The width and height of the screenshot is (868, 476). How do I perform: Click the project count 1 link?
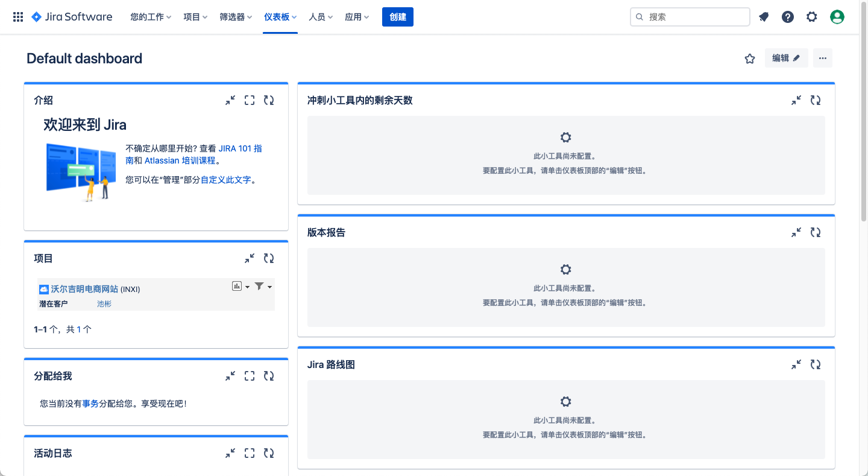(x=79, y=329)
